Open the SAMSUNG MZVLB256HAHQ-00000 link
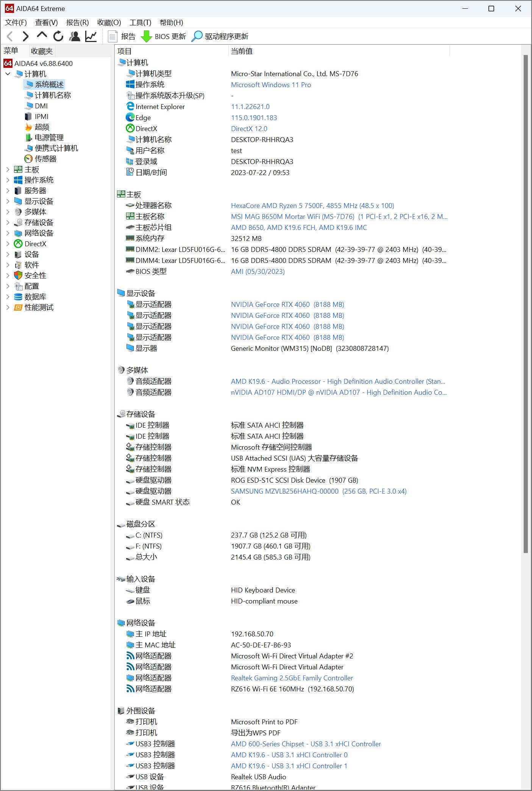 pos(319,491)
